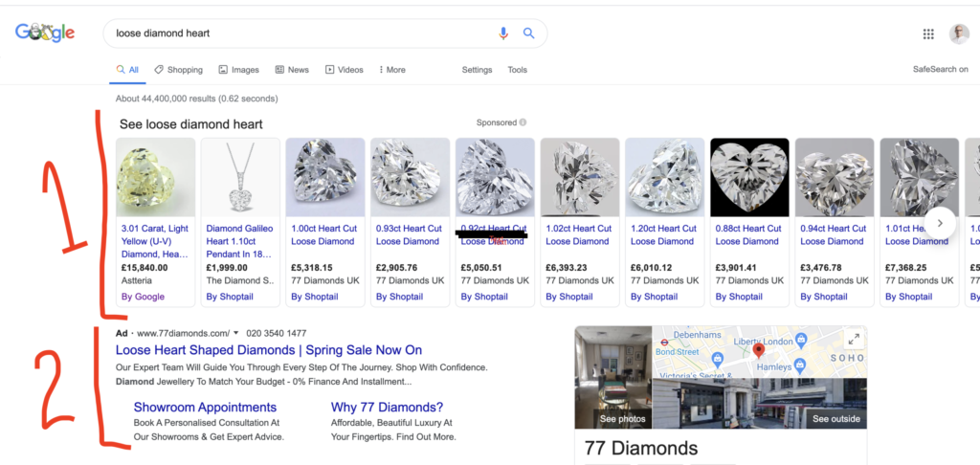
Task: Click the SafeSearch on indicator
Action: coord(940,70)
